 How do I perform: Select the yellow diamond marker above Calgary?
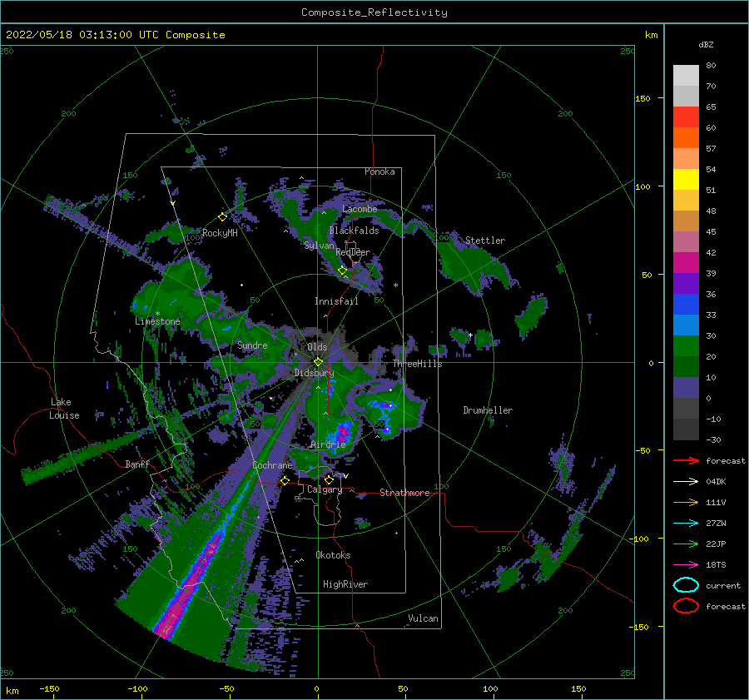(x=329, y=479)
